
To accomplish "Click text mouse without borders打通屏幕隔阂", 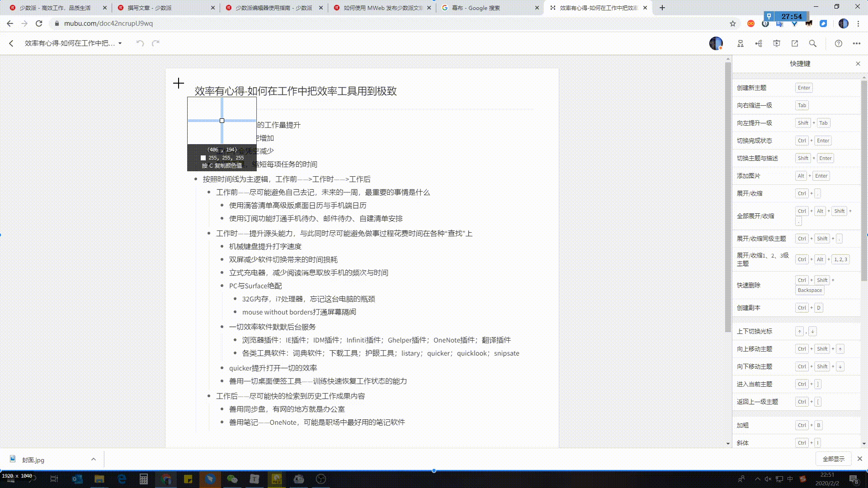I will point(299,312).
